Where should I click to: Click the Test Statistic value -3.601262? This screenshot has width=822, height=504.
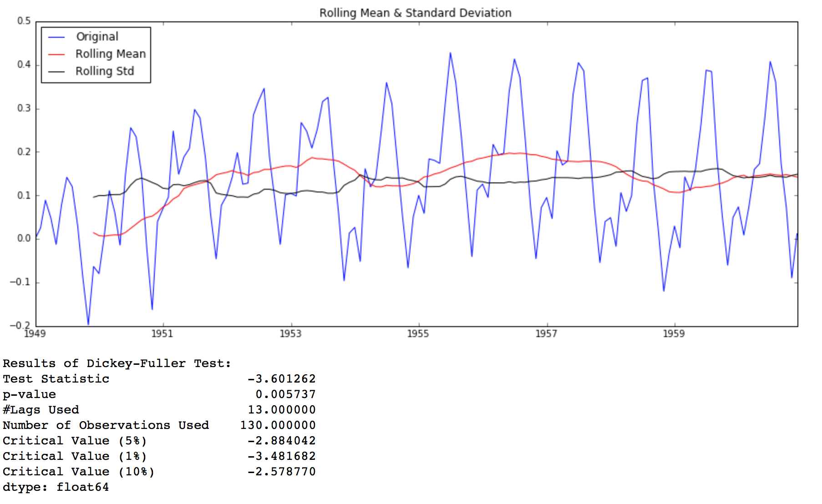[x=281, y=379]
